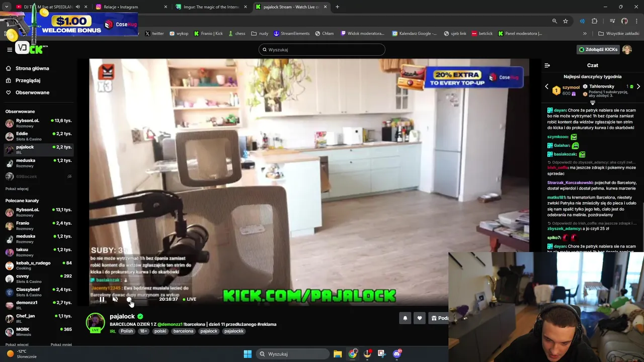Switch to the Imgur tab
Viewport: 644px width, 362px height.
point(211,7)
